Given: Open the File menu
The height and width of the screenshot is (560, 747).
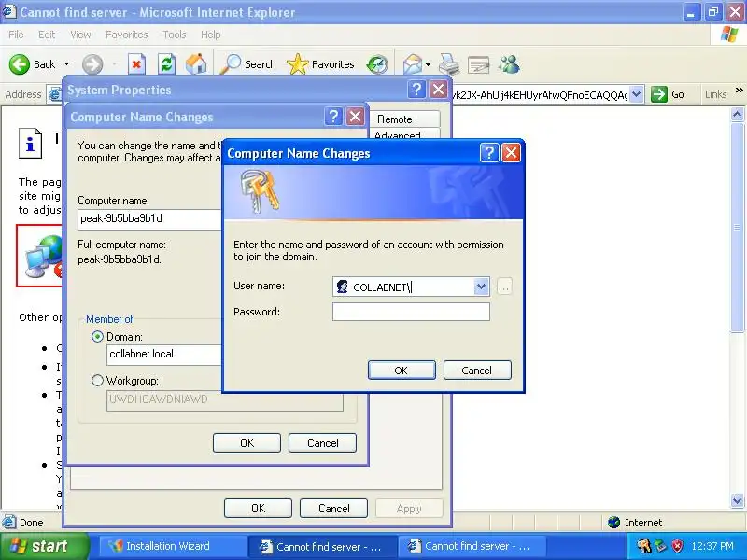Looking at the screenshot, I should (16, 35).
